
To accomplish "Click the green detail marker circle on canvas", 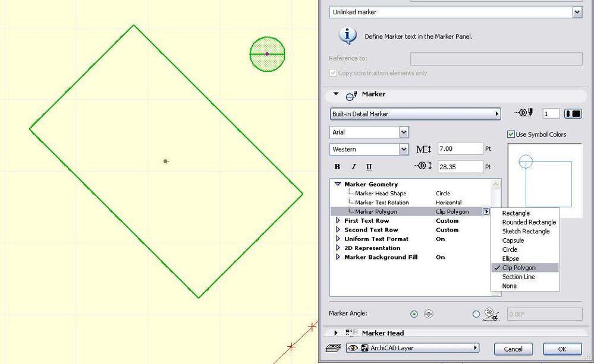I will tap(267, 54).
